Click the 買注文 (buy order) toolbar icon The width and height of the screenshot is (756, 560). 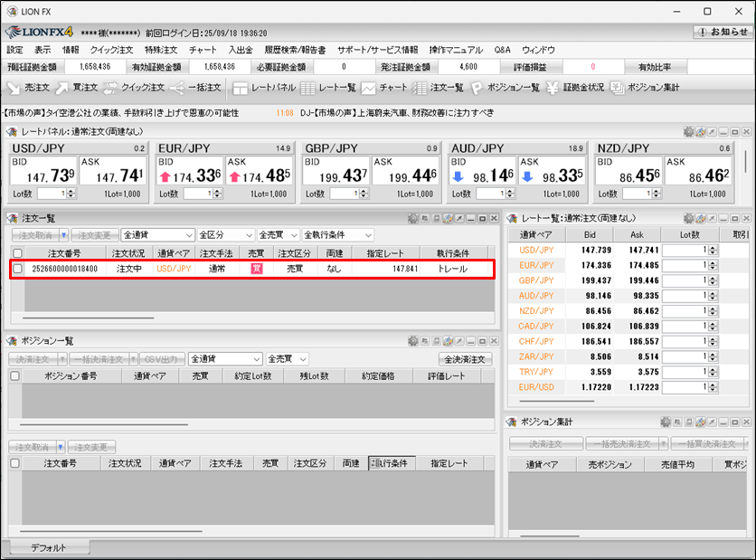[77, 88]
